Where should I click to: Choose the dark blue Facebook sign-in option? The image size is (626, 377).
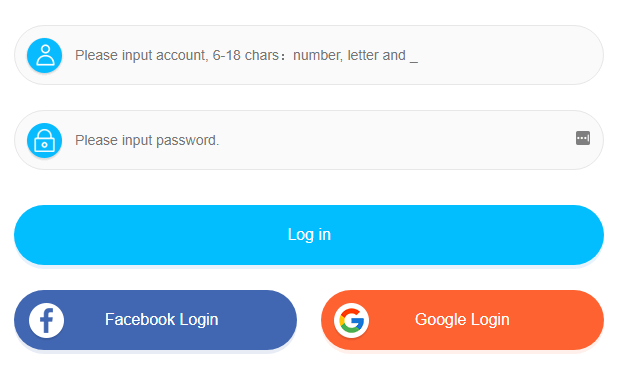(155, 320)
